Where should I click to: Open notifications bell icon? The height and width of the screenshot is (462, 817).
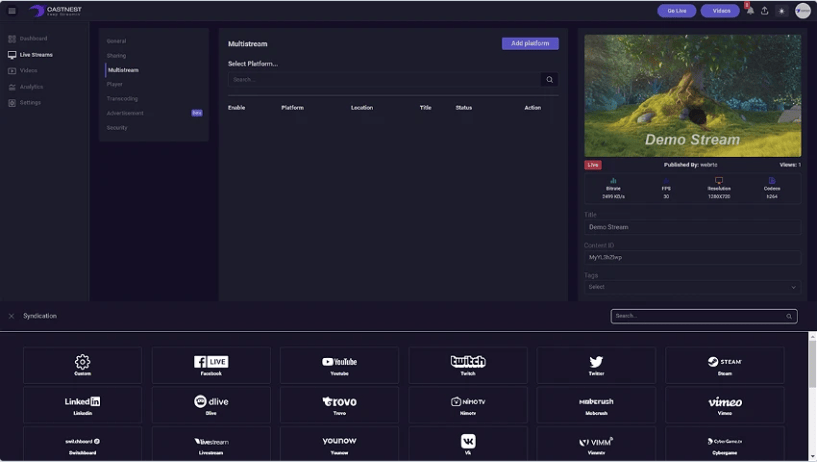coord(750,10)
